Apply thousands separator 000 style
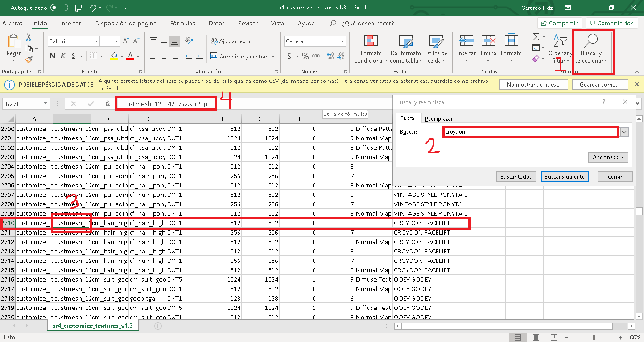 (316, 56)
